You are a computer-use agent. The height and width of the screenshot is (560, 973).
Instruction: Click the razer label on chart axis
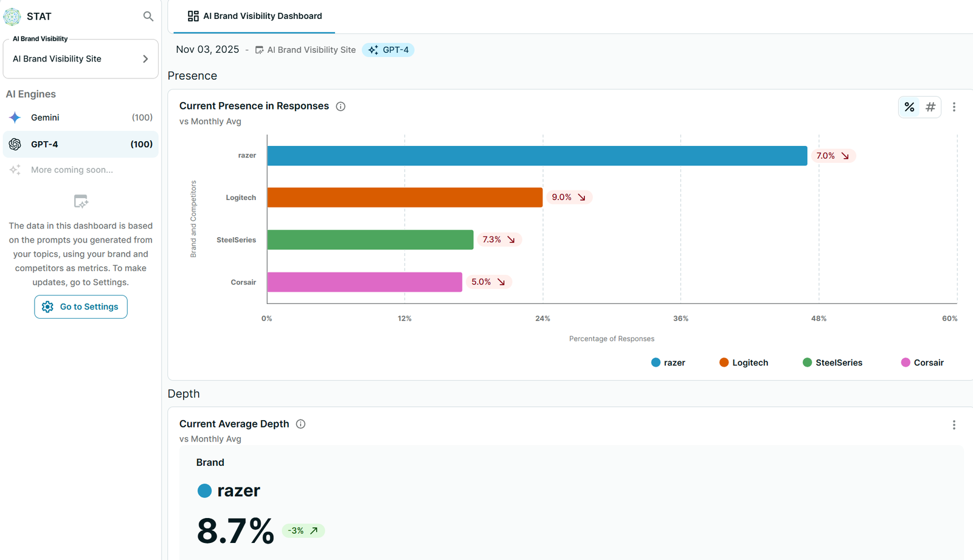pyautogui.click(x=247, y=156)
